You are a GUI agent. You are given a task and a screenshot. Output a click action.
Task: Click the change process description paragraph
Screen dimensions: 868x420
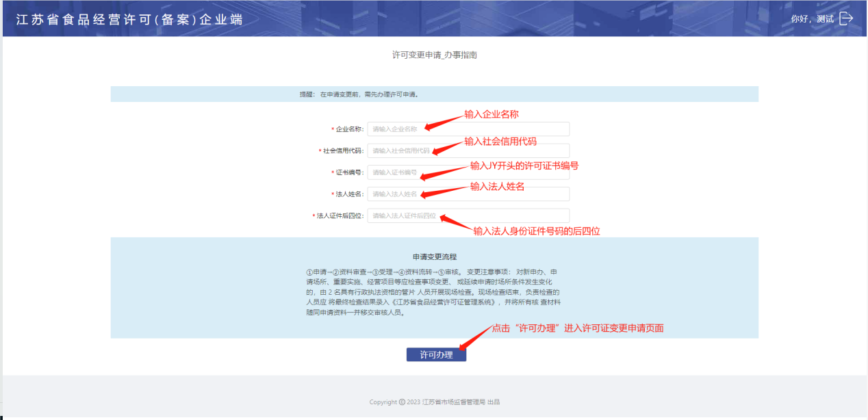(x=434, y=292)
